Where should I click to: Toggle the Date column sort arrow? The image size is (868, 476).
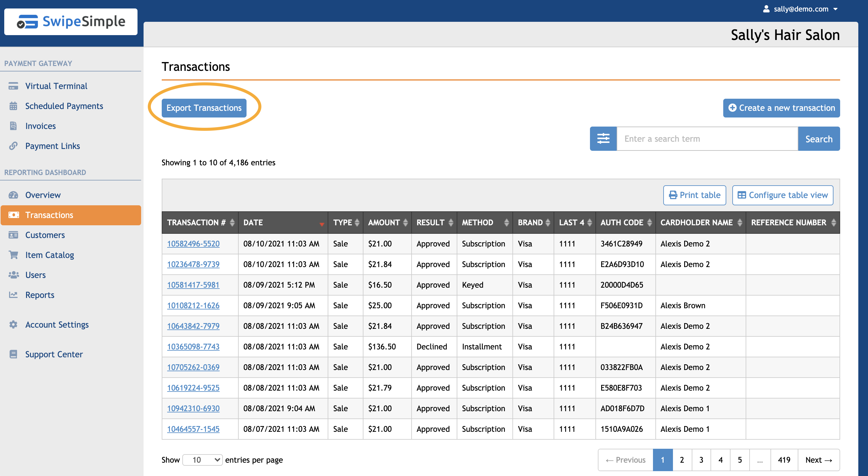322,224
